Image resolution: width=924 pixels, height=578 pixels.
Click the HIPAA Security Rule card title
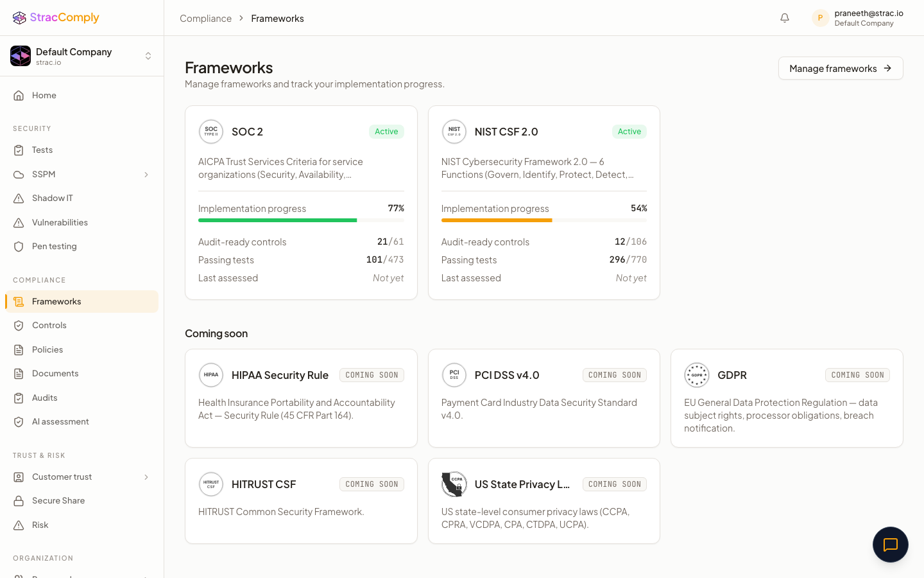pos(280,375)
